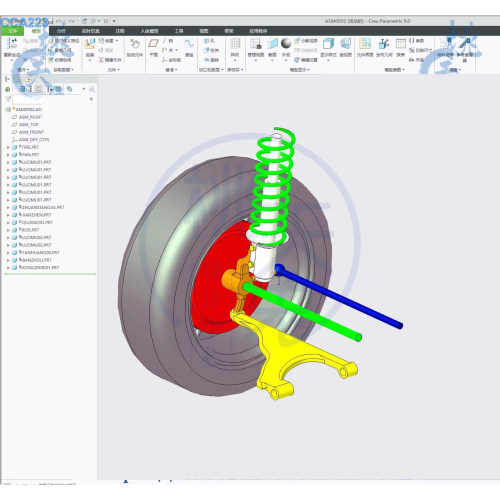Click the Section (截面) icon
The image size is (500, 500).
click(x=272, y=44)
